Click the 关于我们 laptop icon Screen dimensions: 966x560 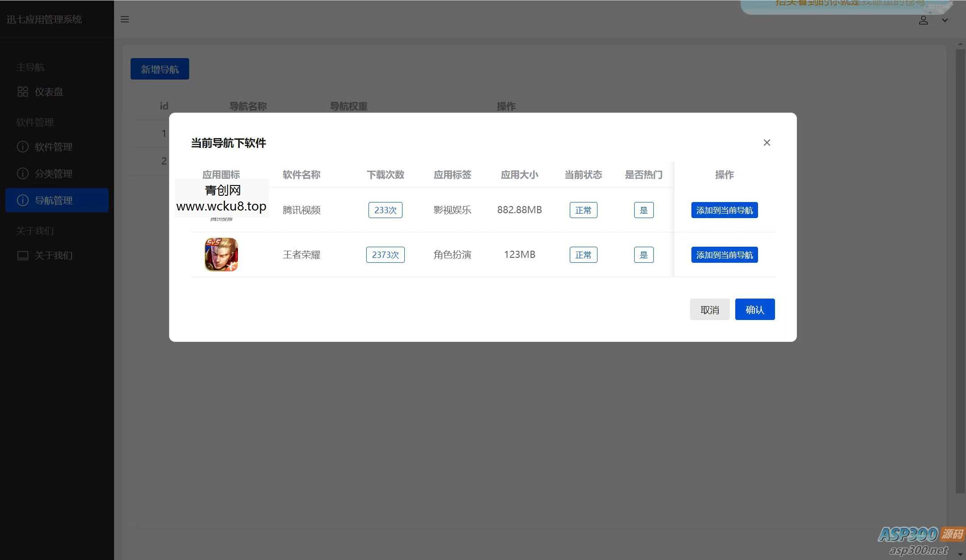tap(22, 255)
